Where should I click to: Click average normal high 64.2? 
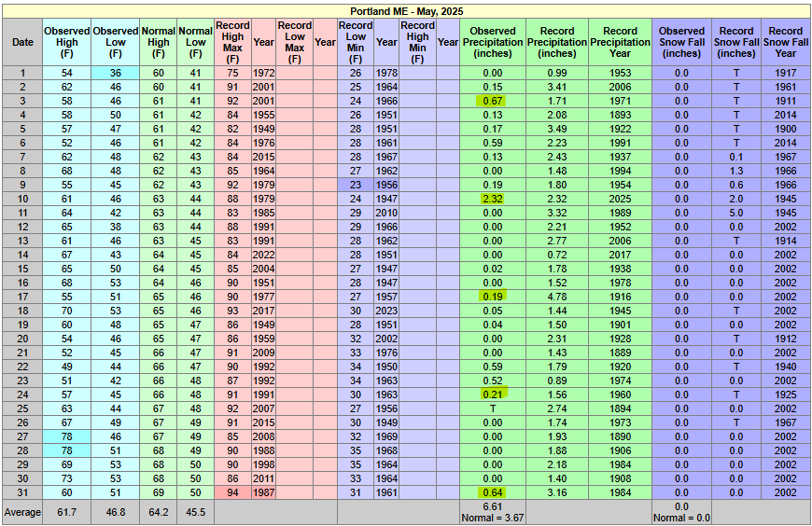coord(159,512)
